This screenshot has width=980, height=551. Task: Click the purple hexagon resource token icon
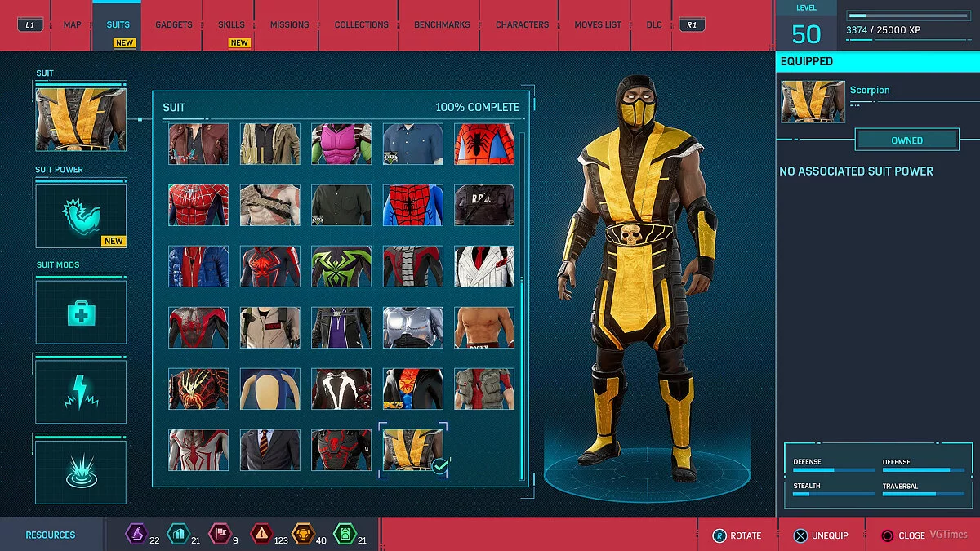pos(135,535)
